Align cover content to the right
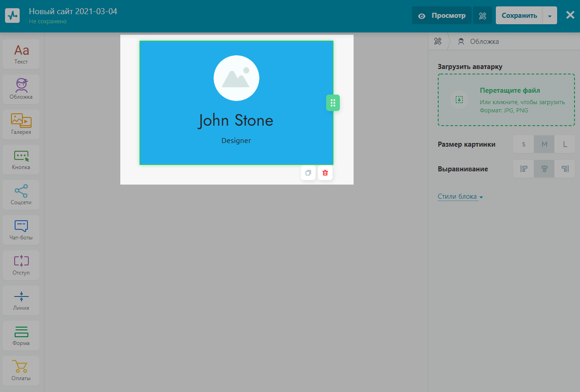Image resolution: width=580 pixels, height=392 pixels. (565, 169)
